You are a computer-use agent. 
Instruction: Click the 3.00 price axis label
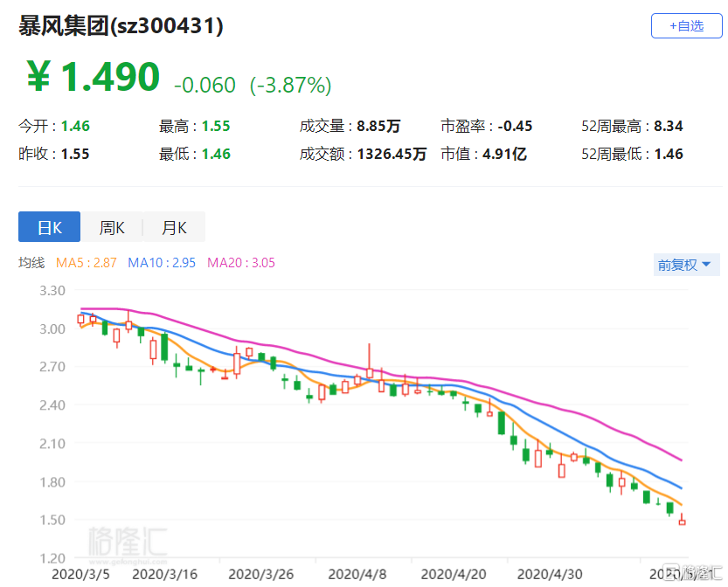pos(52,329)
